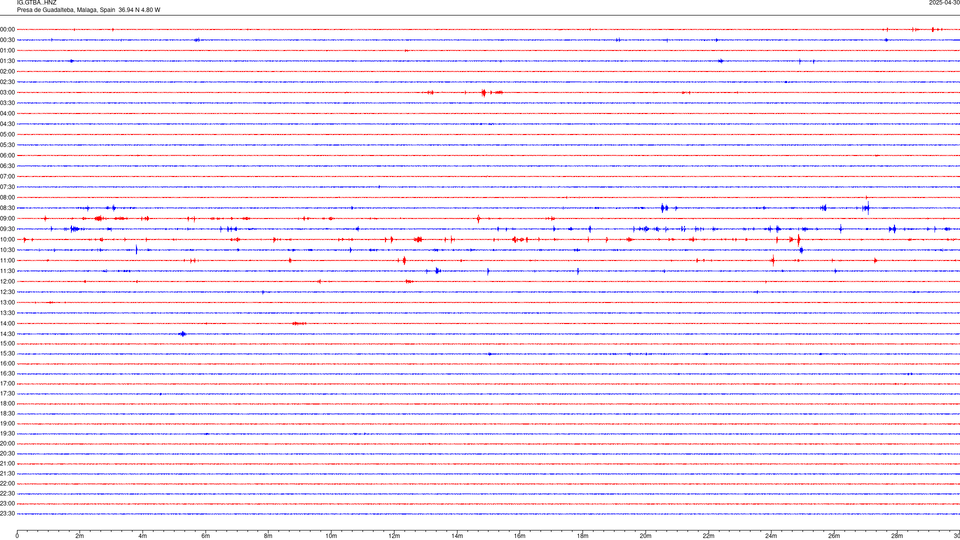Select the 04:30 trace time label
The height and width of the screenshot is (540, 960).
(x=7, y=124)
